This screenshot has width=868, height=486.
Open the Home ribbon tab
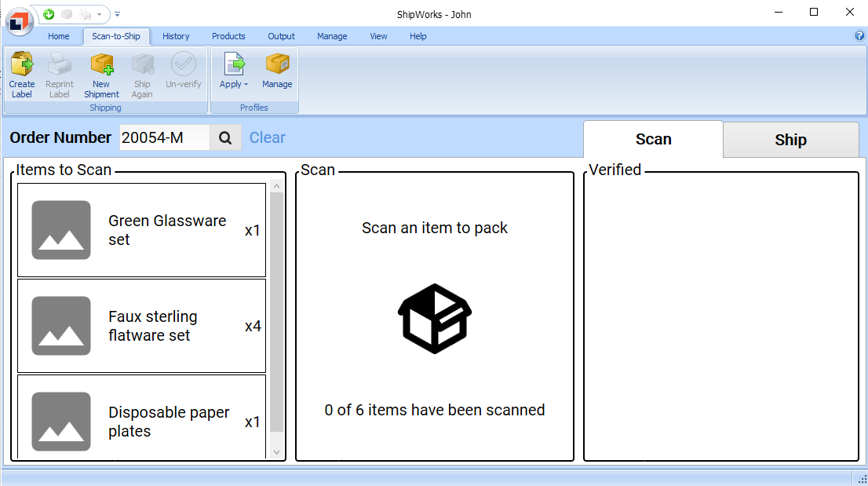(59, 37)
